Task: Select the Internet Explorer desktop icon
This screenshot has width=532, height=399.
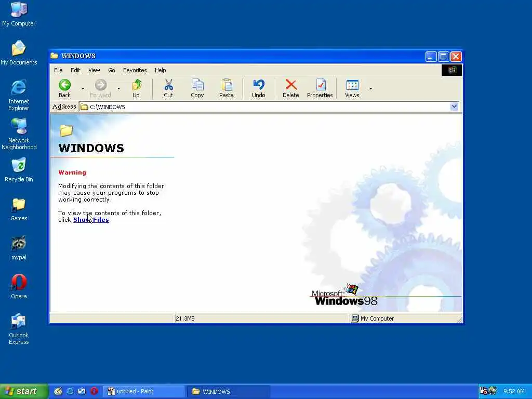Action: pos(19,95)
